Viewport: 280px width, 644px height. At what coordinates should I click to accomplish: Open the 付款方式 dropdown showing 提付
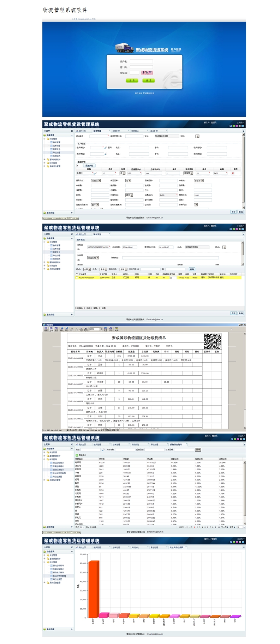coord(129,195)
